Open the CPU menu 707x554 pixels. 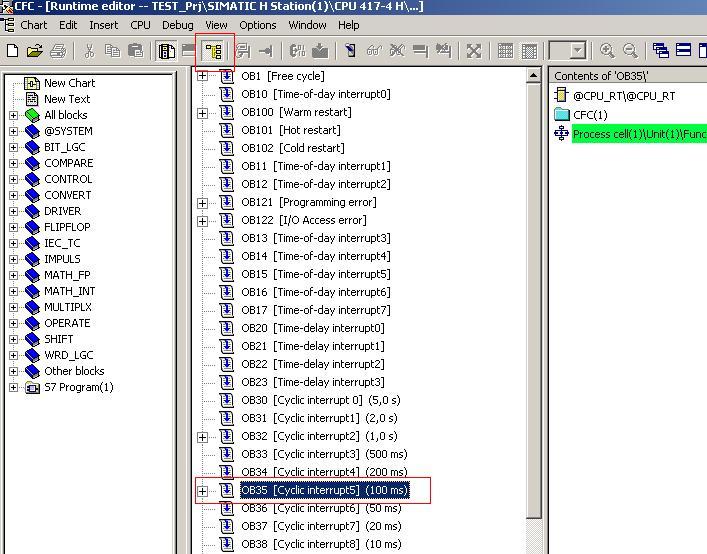pos(140,25)
